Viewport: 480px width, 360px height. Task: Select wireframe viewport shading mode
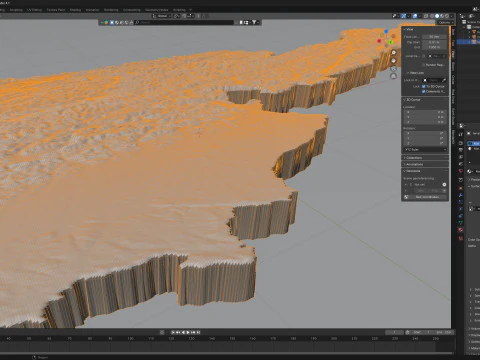(x=432, y=16)
